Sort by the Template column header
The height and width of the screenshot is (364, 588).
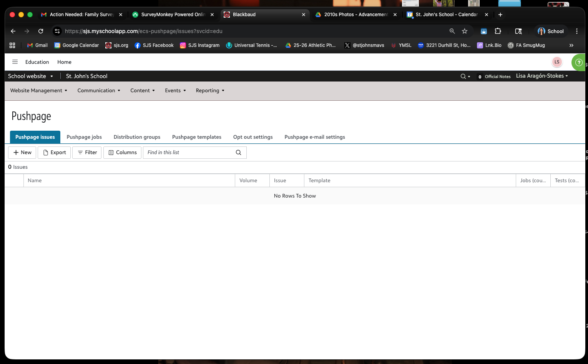[410, 181]
